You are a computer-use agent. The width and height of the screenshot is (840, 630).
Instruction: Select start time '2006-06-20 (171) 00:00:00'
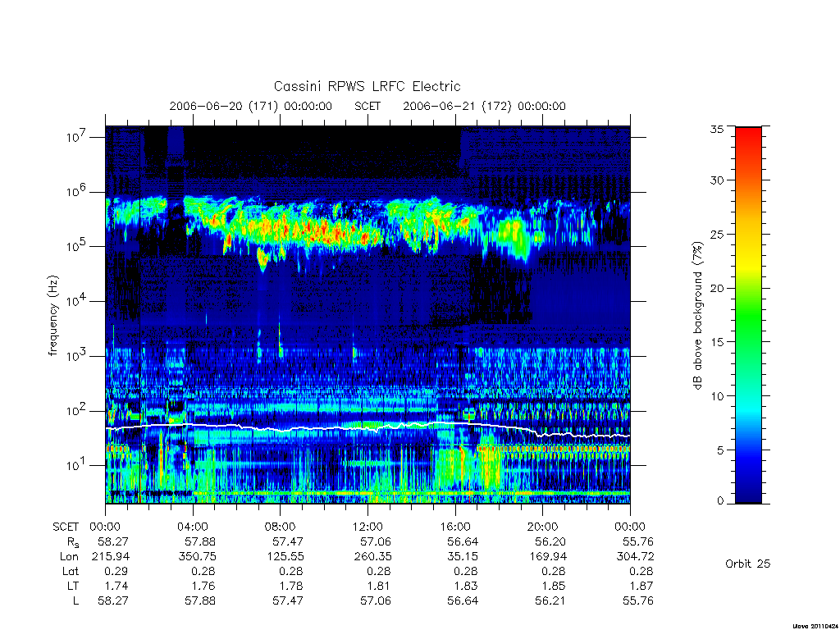click(250, 106)
